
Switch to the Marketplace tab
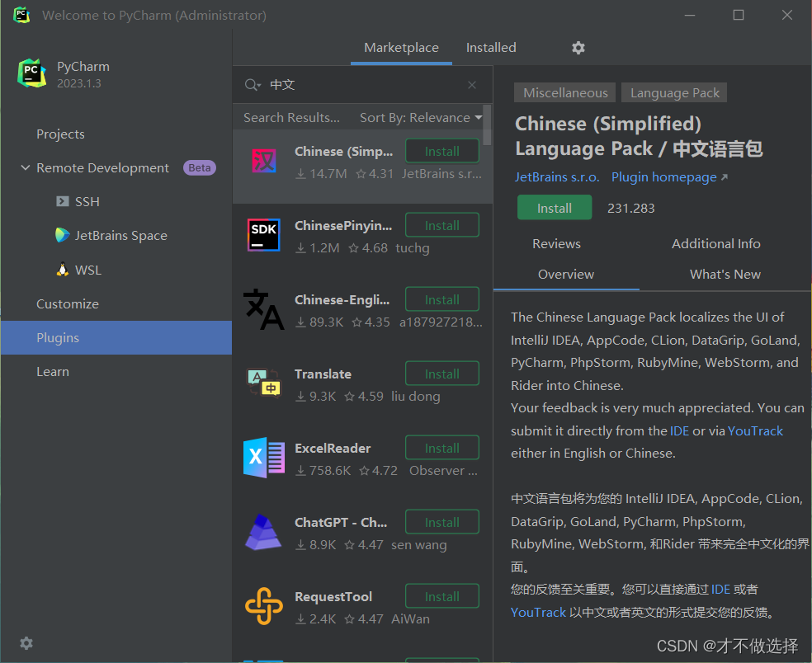(x=401, y=48)
